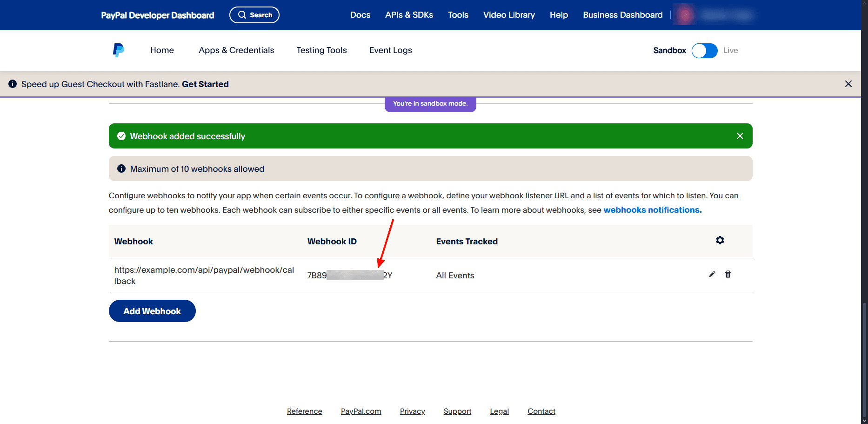The image size is (868, 424).
Task: Select the webhook callback URL entry
Action: (x=204, y=275)
